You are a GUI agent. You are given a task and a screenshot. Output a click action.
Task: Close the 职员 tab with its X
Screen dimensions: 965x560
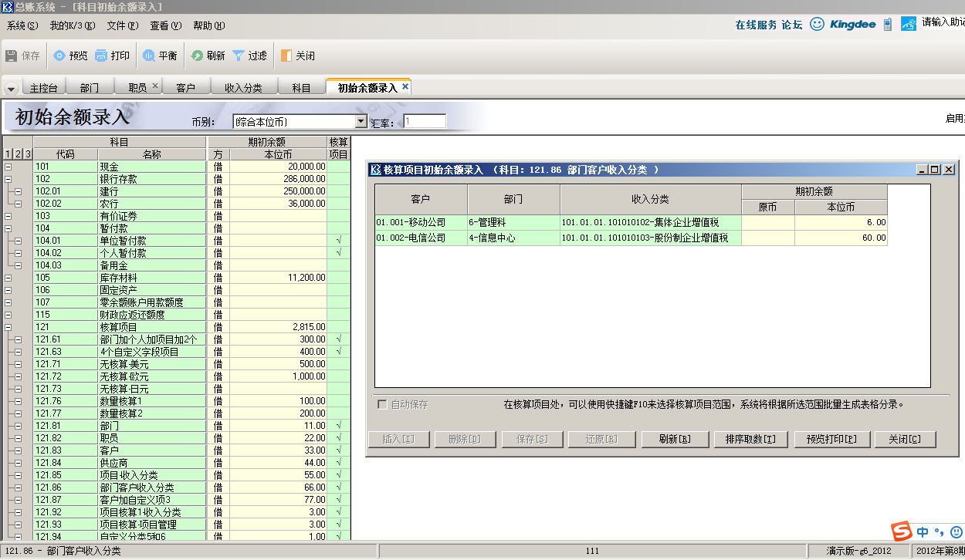pyautogui.click(x=154, y=86)
